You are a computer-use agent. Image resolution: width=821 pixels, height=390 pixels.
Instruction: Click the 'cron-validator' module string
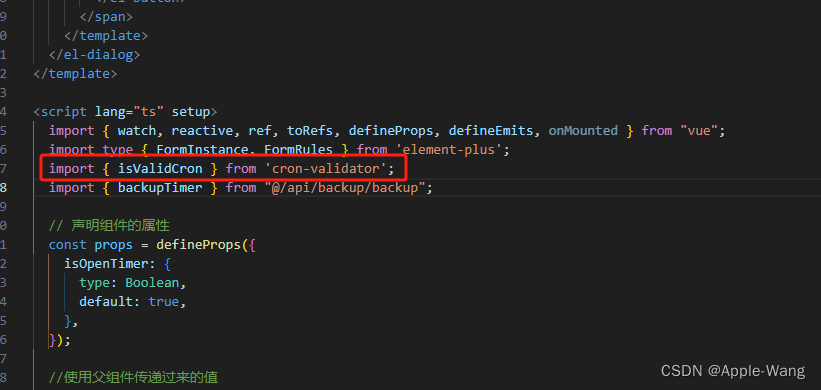326,169
